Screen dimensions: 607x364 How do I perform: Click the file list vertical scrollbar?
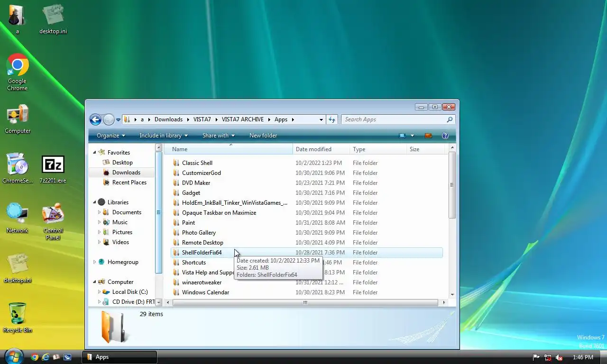coord(452,185)
